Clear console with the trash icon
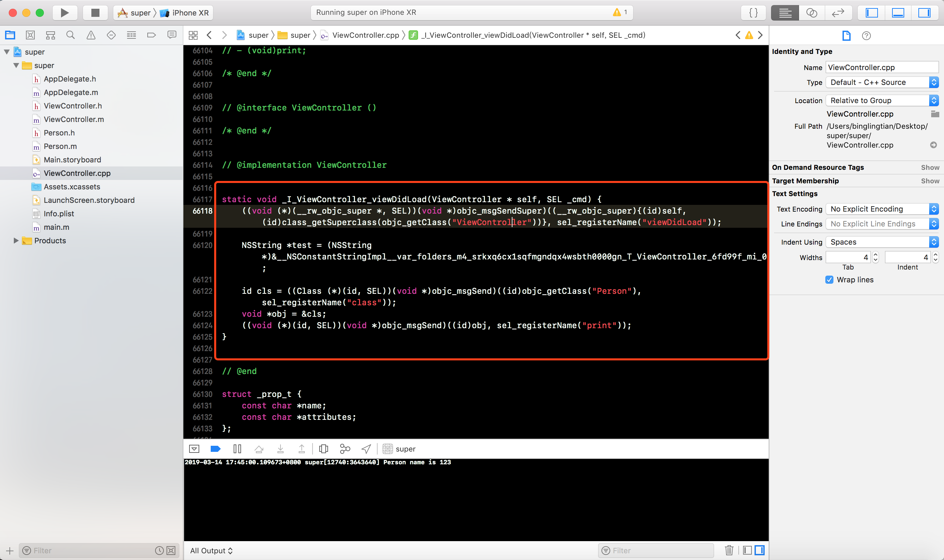Viewport: 944px width, 560px height. tap(729, 550)
